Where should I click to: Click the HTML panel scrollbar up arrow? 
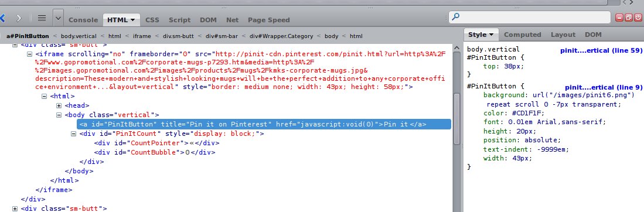coord(456,47)
